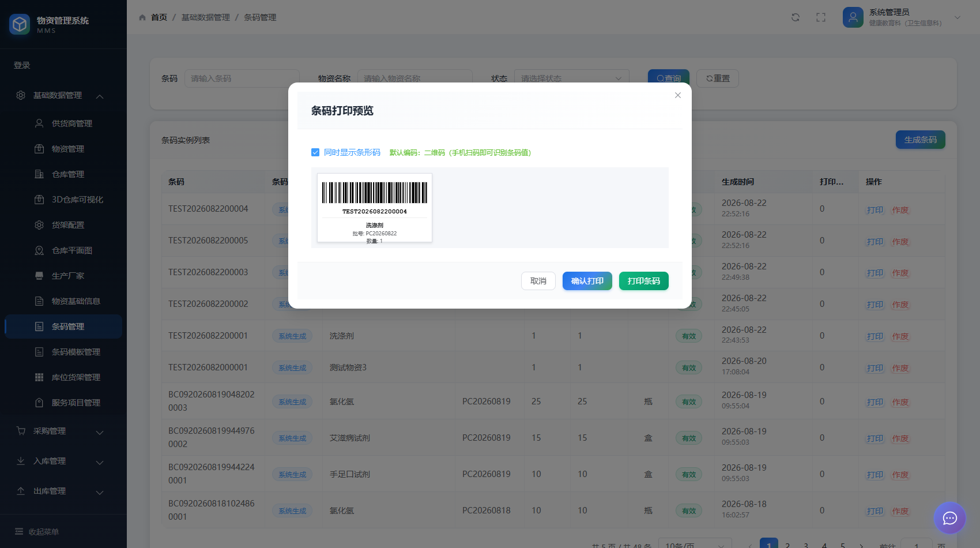Click 生成时间 column header
Image resolution: width=980 pixels, height=548 pixels.
[738, 182]
